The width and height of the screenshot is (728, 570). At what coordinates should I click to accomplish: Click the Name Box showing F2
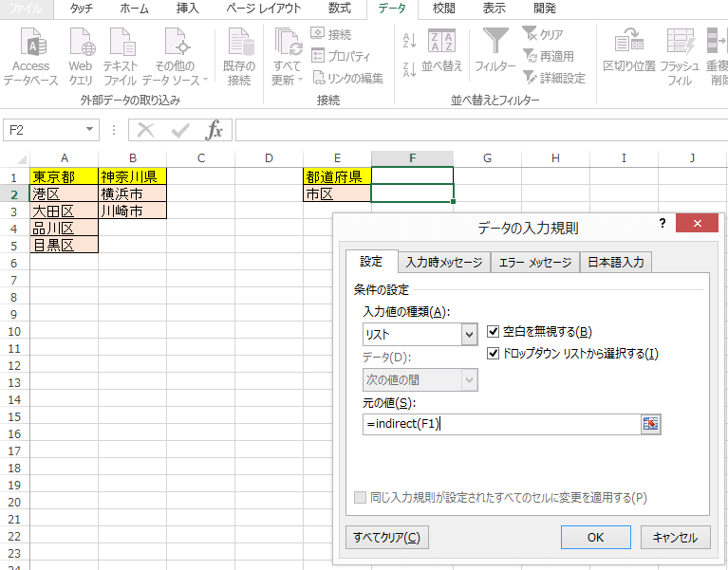pos(43,130)
